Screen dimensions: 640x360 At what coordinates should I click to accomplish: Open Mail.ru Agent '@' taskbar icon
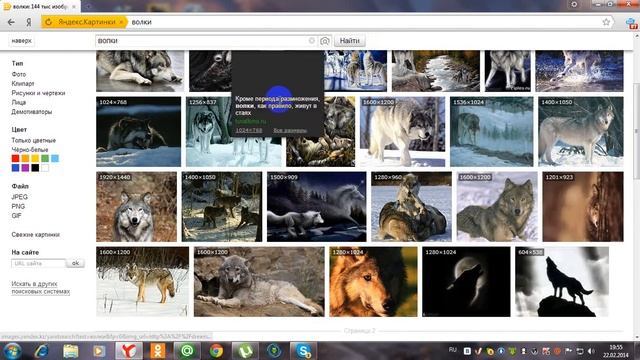click(187, 351)
